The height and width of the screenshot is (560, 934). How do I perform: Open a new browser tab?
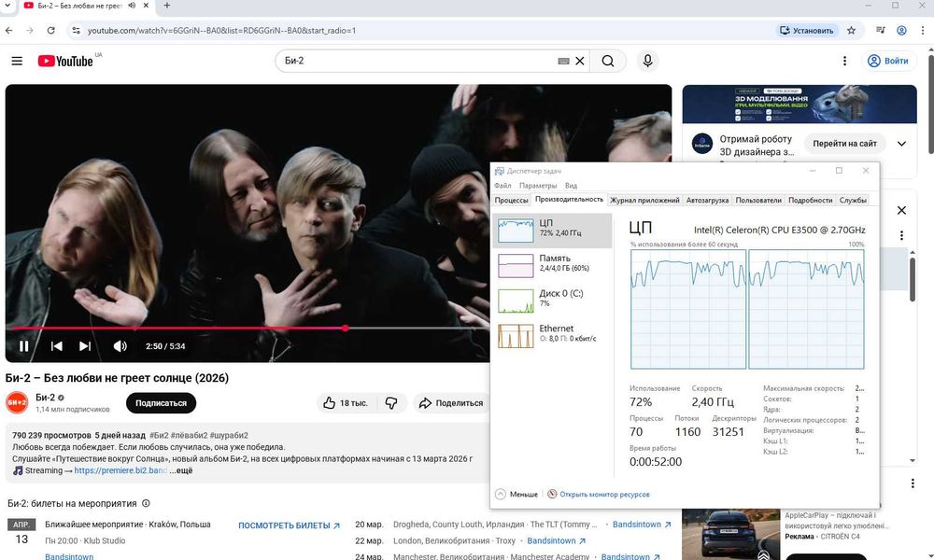coord(167,6)
